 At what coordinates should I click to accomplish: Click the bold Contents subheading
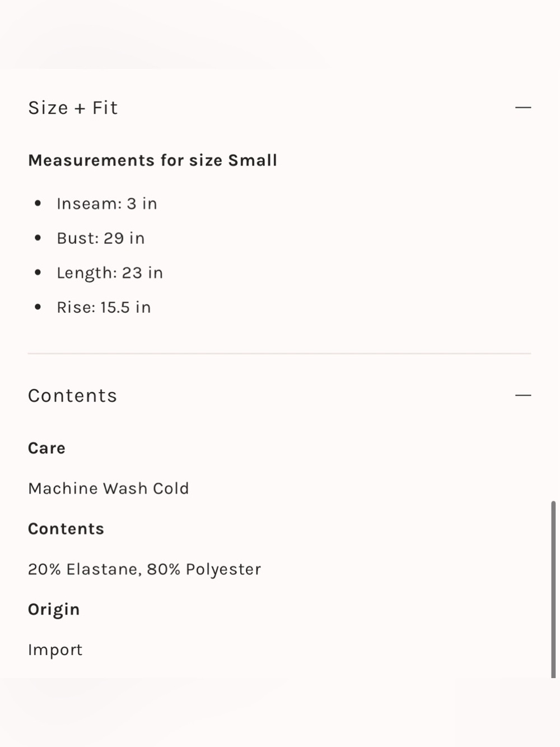(x=66, y=529)
